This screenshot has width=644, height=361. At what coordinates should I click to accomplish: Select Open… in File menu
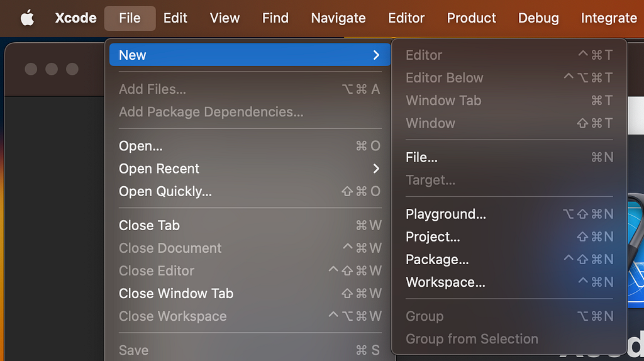pyautogui.click(x=141, y=146)
